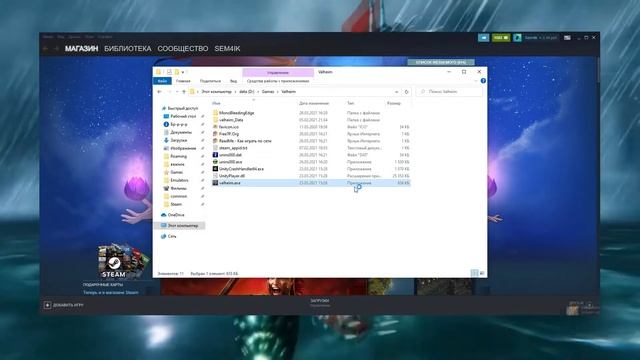Image resolution: width=640 pixels, height=360 pixels.
Task: Open the Файл tab in Explorer ribbon
Action: click(162, 81)
